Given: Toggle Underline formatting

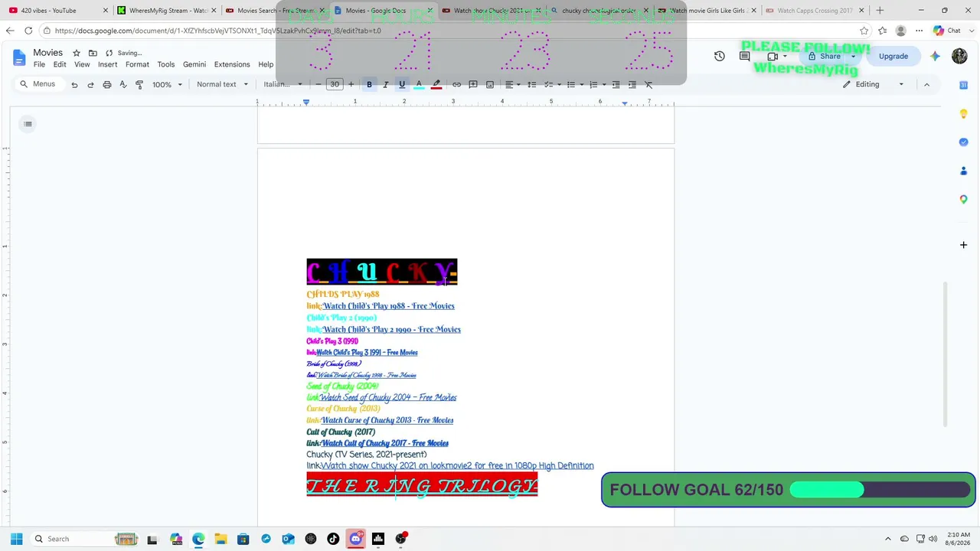Looking at the screenshot, I should coord(402,84).
